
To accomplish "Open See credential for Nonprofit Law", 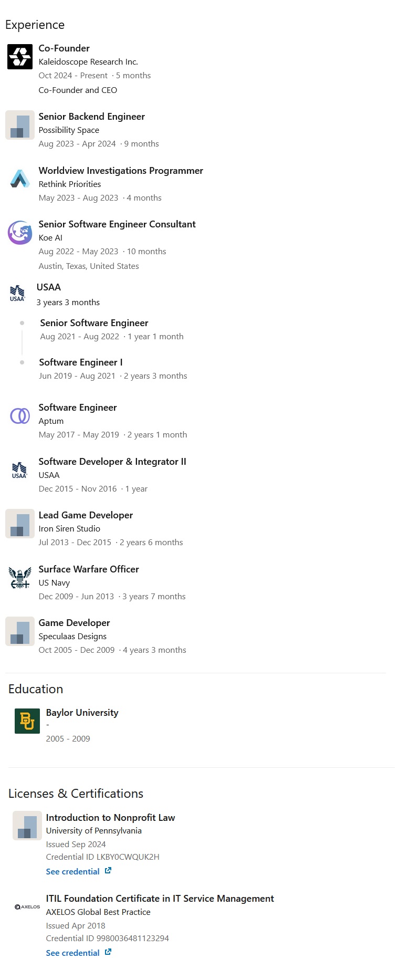I will [72, 871].
